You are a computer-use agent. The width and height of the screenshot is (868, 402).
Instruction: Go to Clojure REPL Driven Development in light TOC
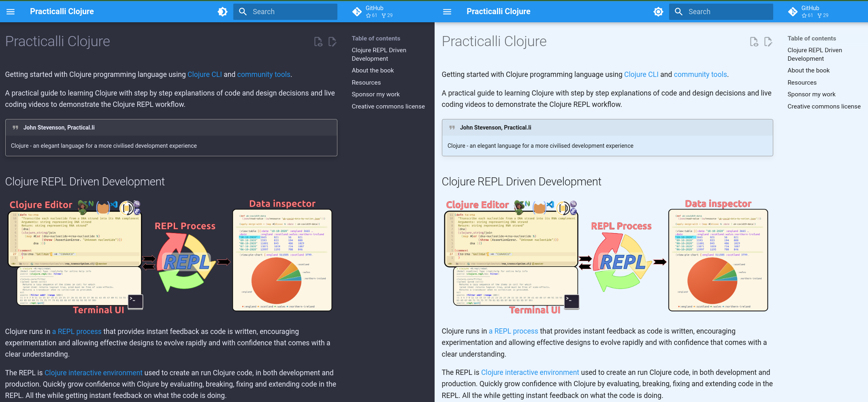815,54
